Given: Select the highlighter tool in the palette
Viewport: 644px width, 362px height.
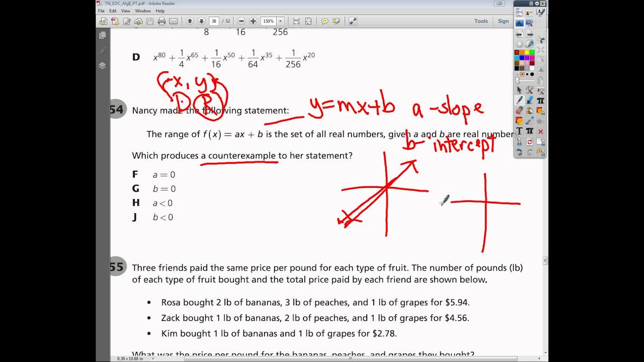Looking at the screenshot, I should 529,100.
